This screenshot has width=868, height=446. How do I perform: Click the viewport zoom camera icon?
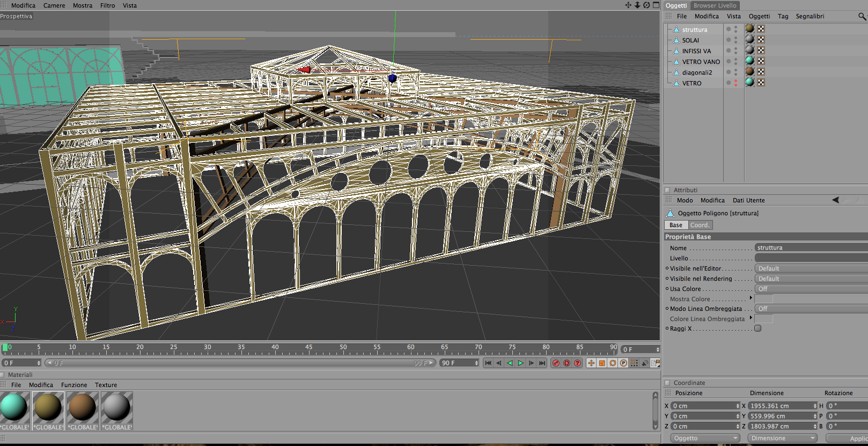[x=637, y=5]
